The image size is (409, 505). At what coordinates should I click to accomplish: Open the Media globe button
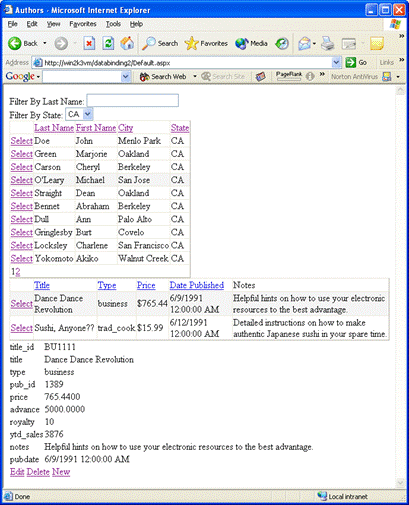pos(241,43)
